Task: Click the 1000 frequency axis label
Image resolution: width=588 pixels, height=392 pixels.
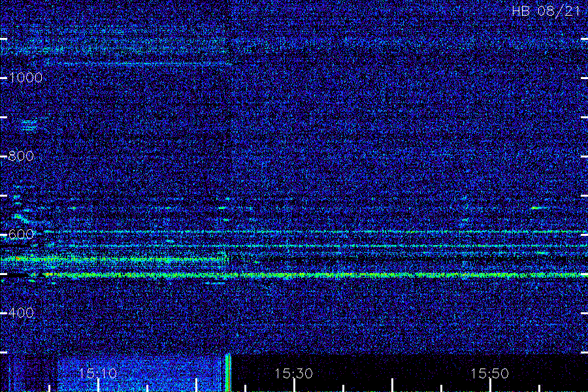Action: 25,78
